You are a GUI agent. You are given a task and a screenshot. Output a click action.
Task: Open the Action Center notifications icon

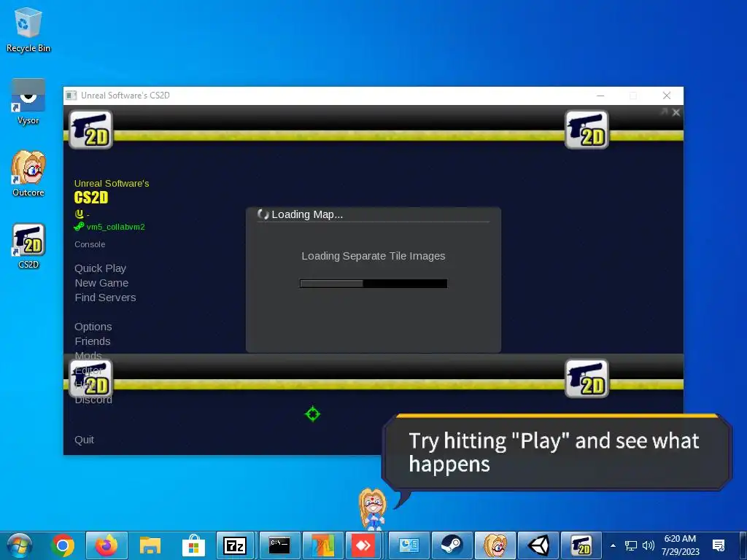pos(719,545)
